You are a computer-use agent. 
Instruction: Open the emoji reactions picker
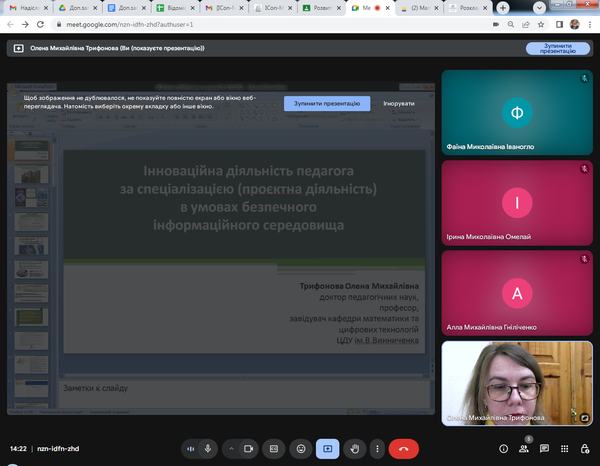click(300, 449)
